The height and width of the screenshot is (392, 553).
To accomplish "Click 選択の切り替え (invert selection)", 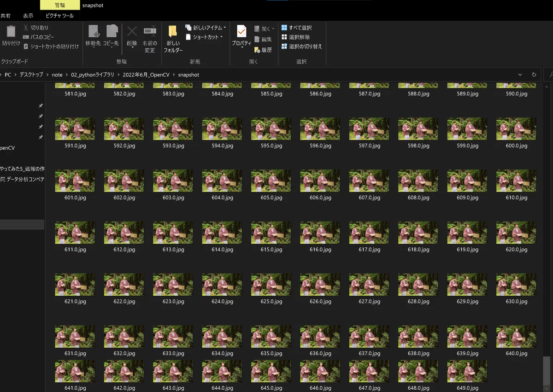I will [302, 47].
